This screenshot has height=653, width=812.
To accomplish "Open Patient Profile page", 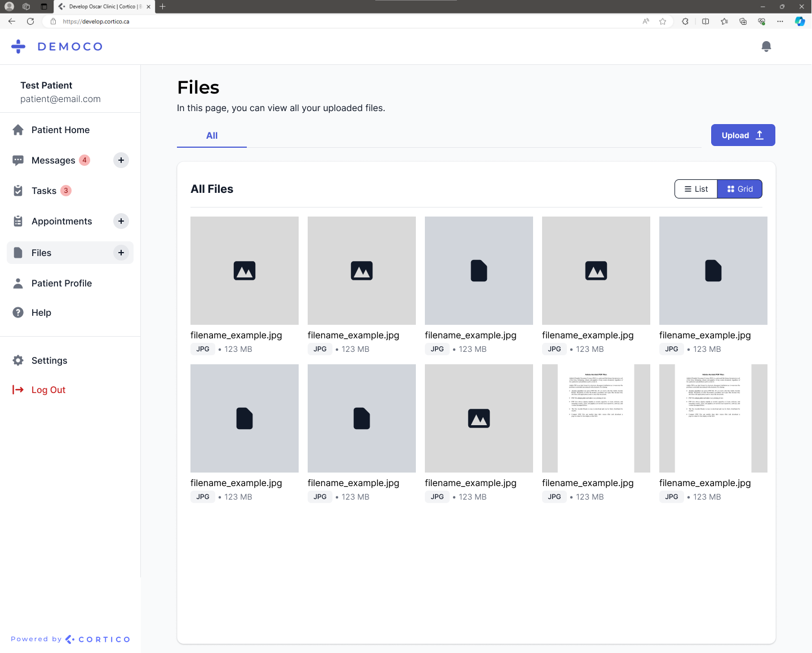I will (x=61, y=283).
